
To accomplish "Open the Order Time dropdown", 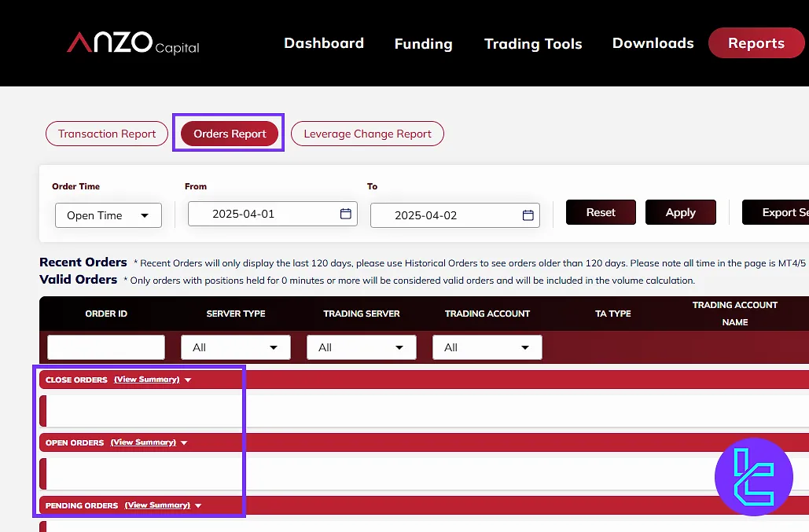I will (108, 215).
